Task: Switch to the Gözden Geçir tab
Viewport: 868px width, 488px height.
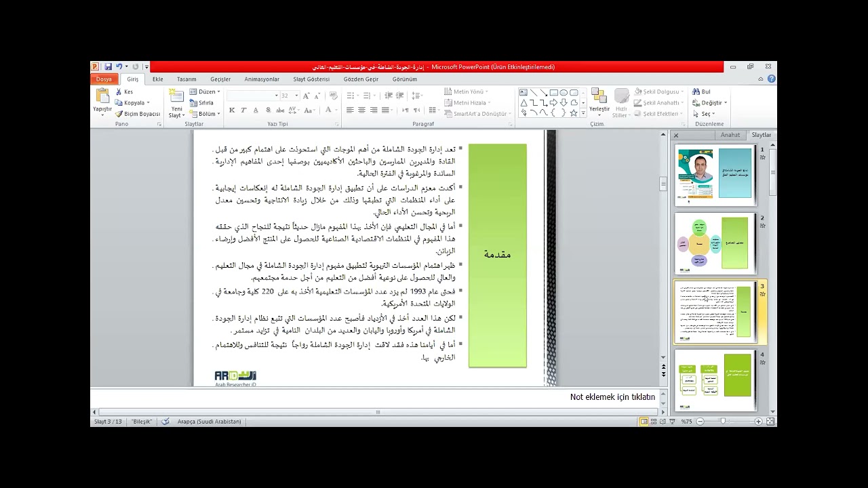Action: coord(361,79)
